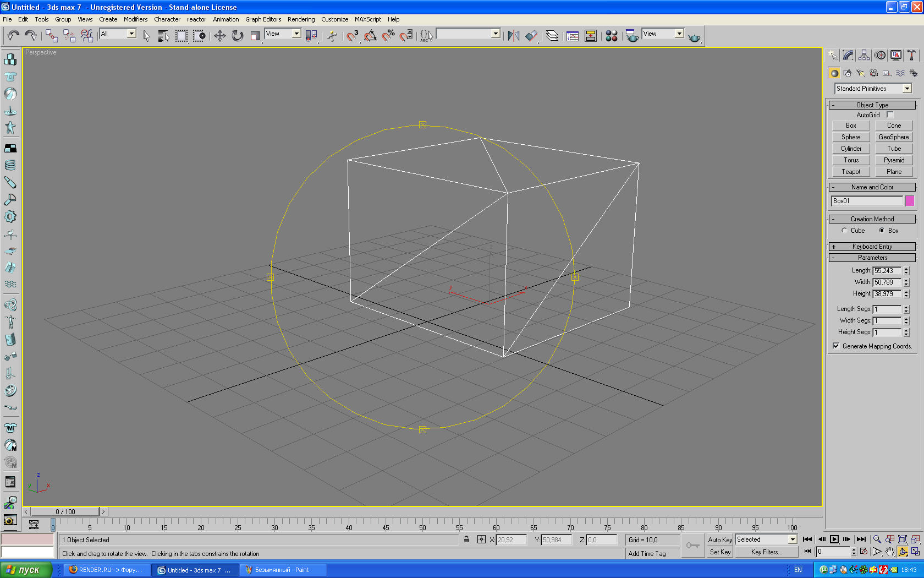Activate the Select and Rotate tool
This screenshot has width=924, height=578.
237,36
